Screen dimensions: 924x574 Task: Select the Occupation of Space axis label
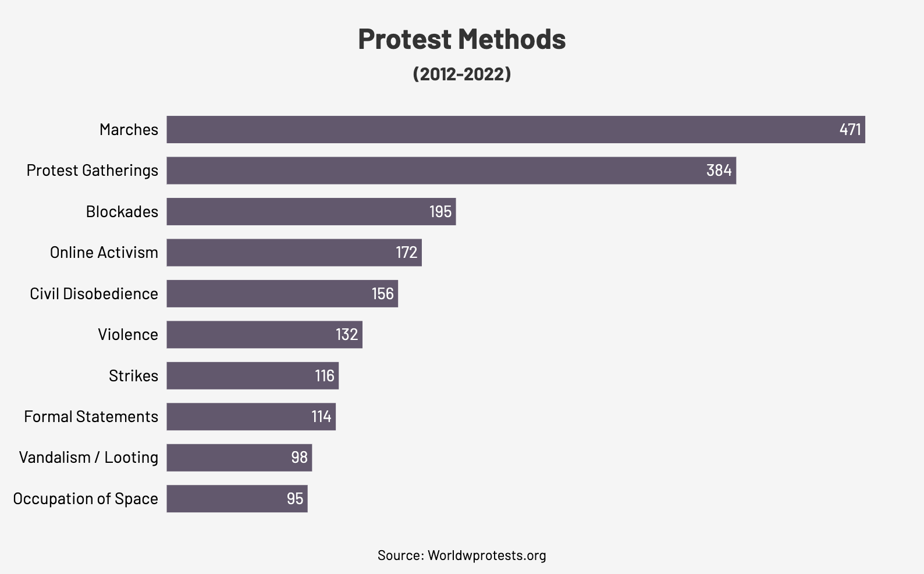click(86, 499)
